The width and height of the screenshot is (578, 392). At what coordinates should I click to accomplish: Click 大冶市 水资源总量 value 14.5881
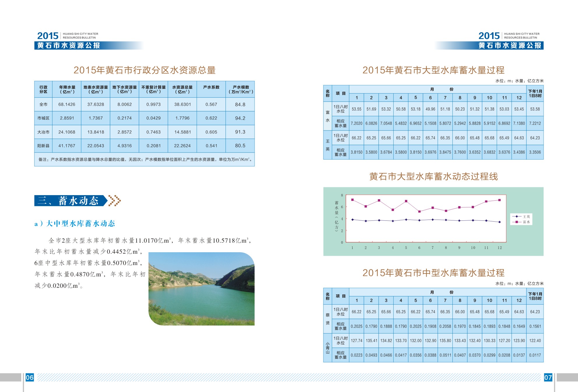click(182, 132)
